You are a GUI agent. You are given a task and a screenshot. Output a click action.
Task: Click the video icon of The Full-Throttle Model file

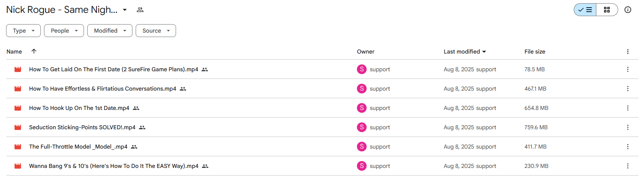[x=18, y=147]
